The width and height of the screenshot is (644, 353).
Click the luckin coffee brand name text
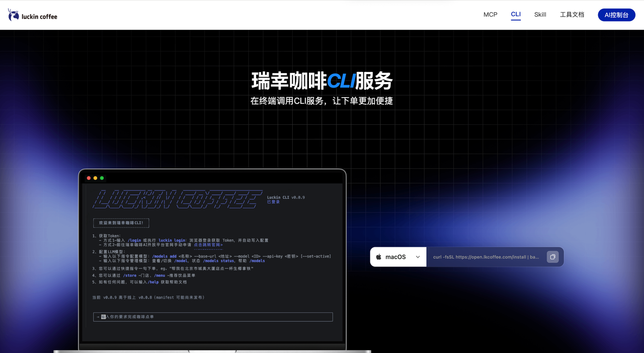[39, 17]
